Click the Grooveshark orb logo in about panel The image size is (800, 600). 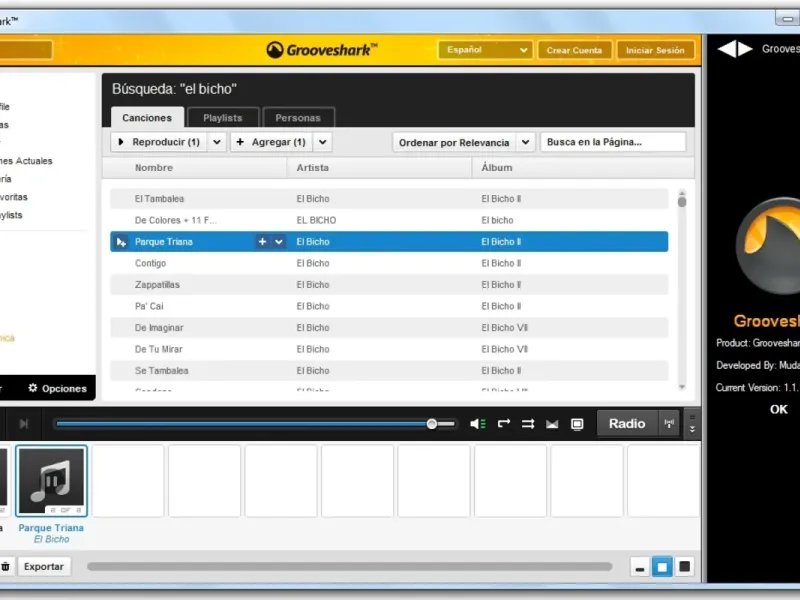coord(768,246)
